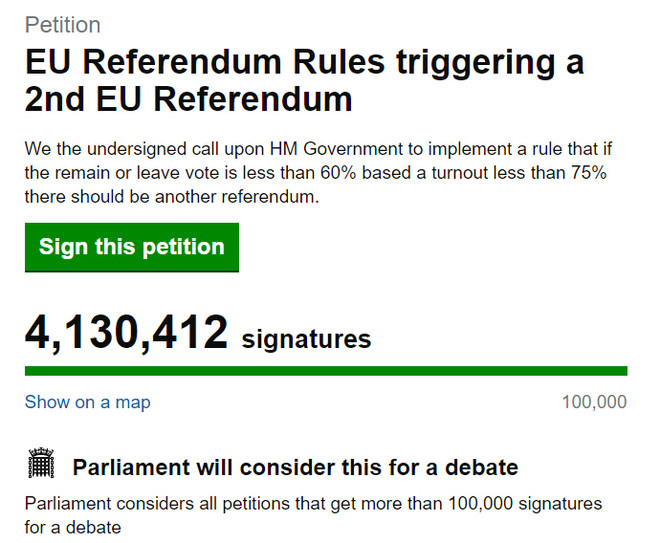Click the green signature progress bar
This screenshot has width=660, height=543.
point(326,371)
